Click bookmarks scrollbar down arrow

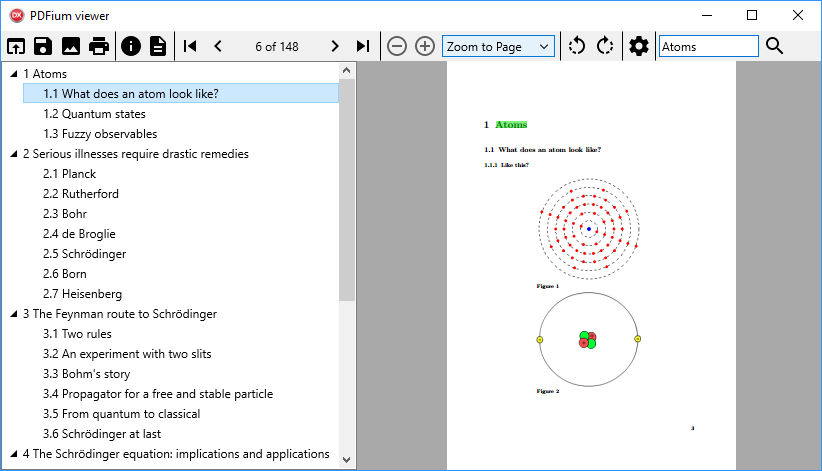347,459
